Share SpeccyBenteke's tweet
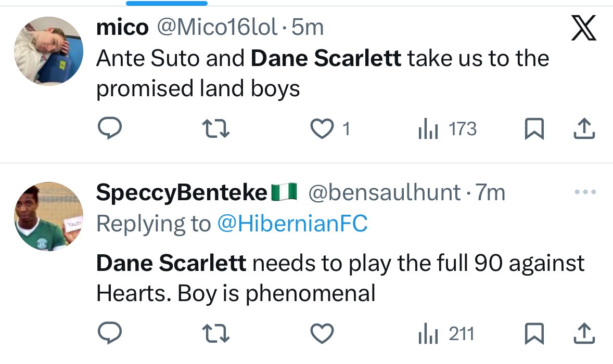This screenshot has width=613, height=364. point(584,333)
